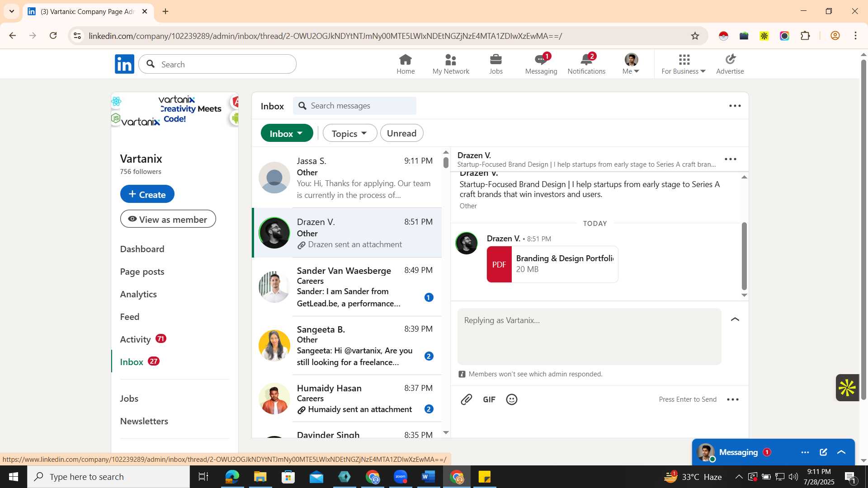Open the emoji picker
The height and width of the screenshot is (488, 868).
(512, 399)
